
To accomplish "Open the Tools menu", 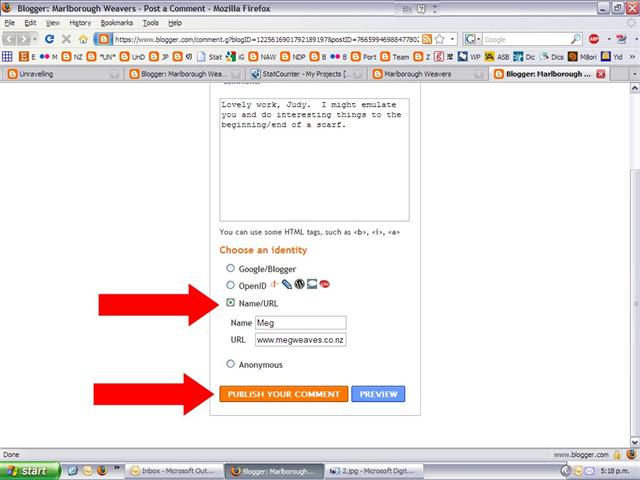I will 150,23.
